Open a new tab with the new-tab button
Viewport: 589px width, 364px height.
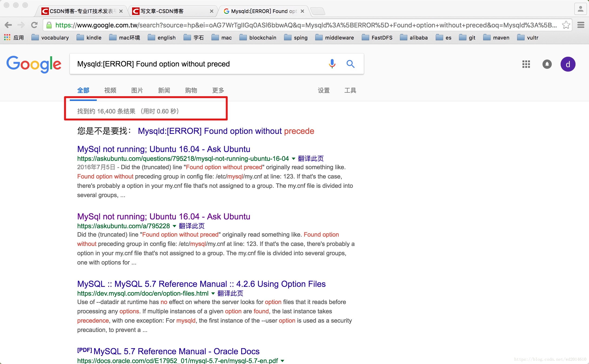(x=318, y=11)
